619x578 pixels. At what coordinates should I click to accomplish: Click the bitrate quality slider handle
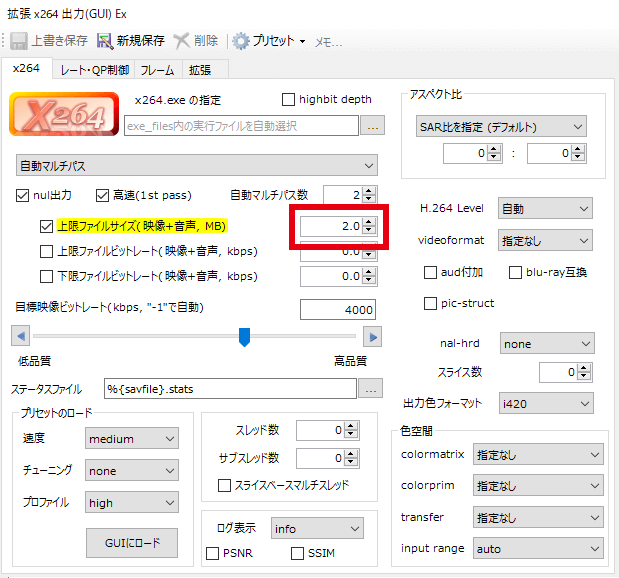243,337
